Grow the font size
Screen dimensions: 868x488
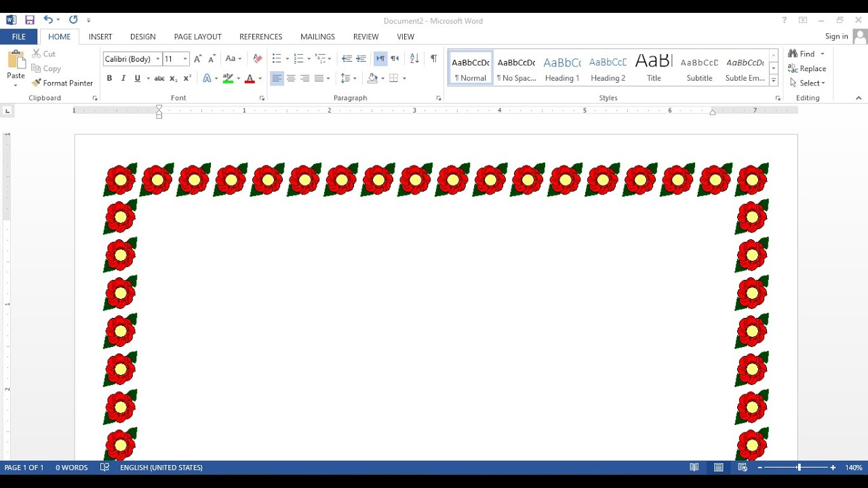197,59
